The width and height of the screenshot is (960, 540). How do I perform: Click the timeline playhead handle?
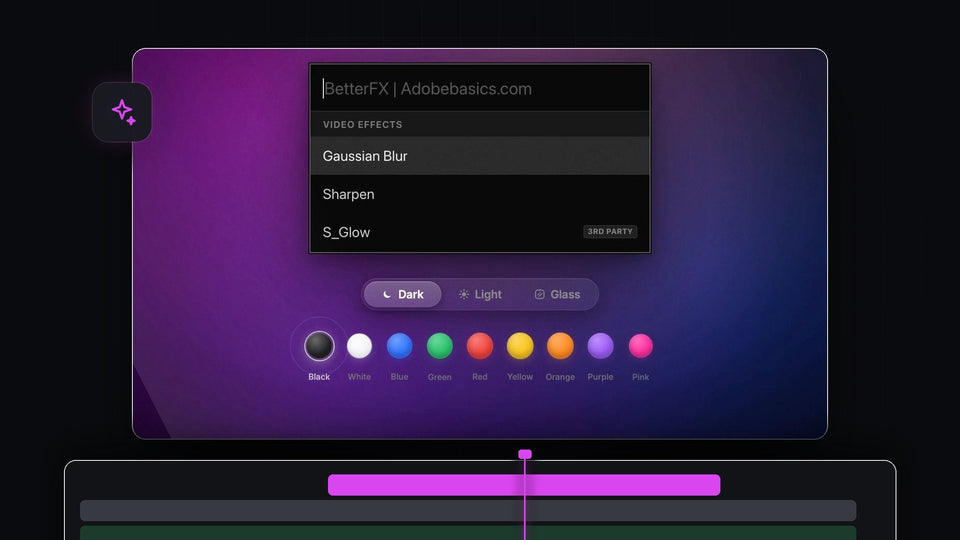[525, 454]
